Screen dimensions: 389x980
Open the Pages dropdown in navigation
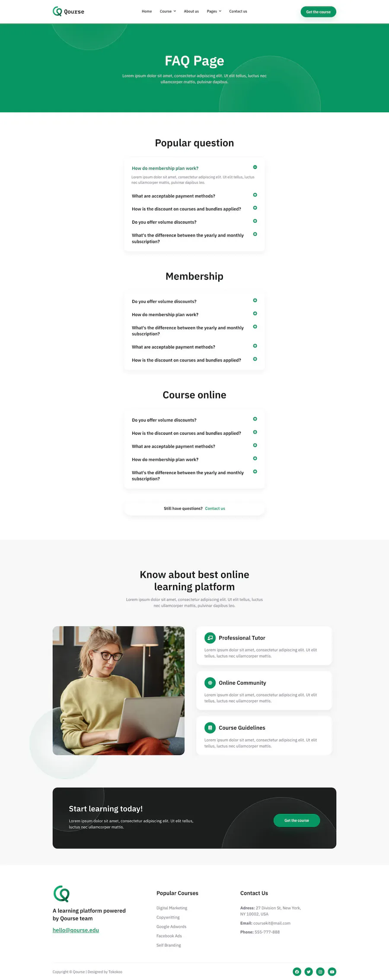[x=214, y=11]
